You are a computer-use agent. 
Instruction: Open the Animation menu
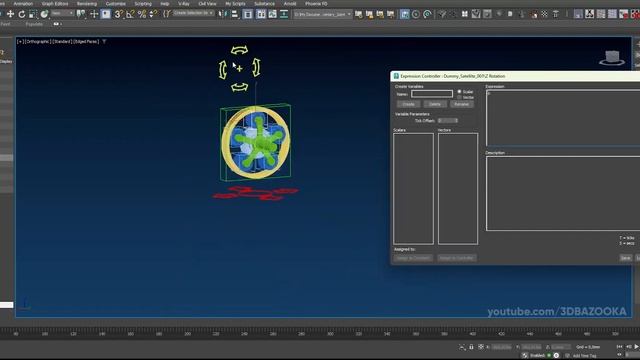23,4
